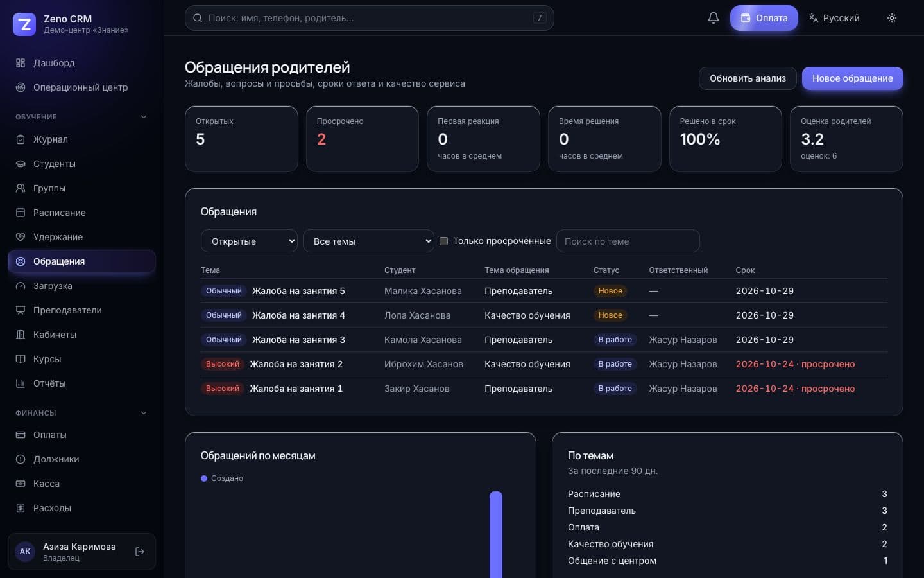
Task: Click the Загрузка gauge icon
Action: tap(21, 286)
